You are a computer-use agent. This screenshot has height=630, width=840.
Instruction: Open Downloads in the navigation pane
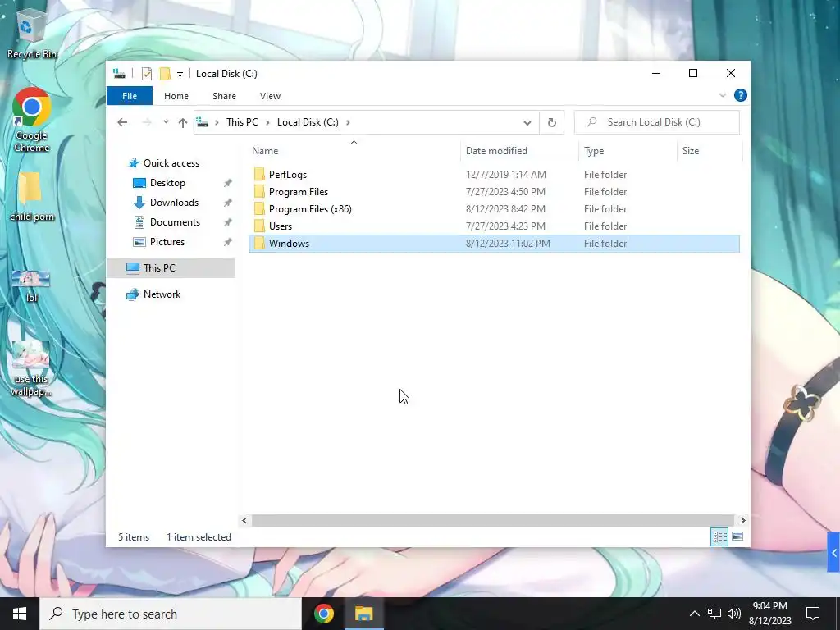(174, 203)
